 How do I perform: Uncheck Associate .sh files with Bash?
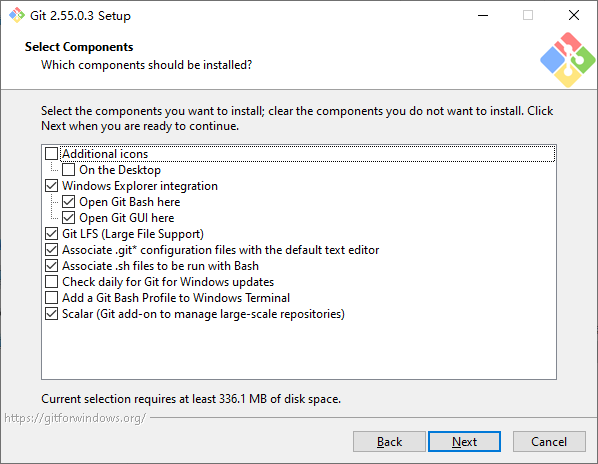pyautogui.click(x=51, y=266)
